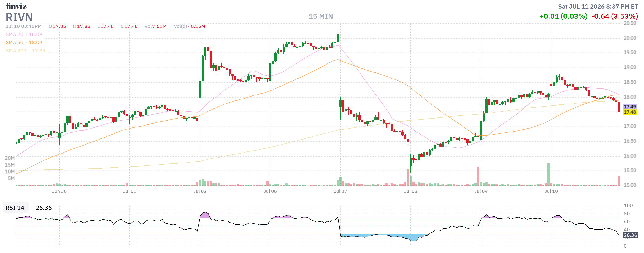Image resolution: width=644 pixels, height=253 pixels.
Task: Jump to the Jul 10 date marker
Action: pyautogui.click(x=551, y=191)
